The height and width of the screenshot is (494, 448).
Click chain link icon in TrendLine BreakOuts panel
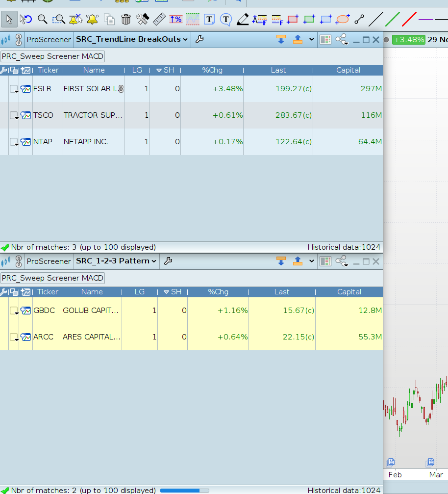click(x=19, y=40)
